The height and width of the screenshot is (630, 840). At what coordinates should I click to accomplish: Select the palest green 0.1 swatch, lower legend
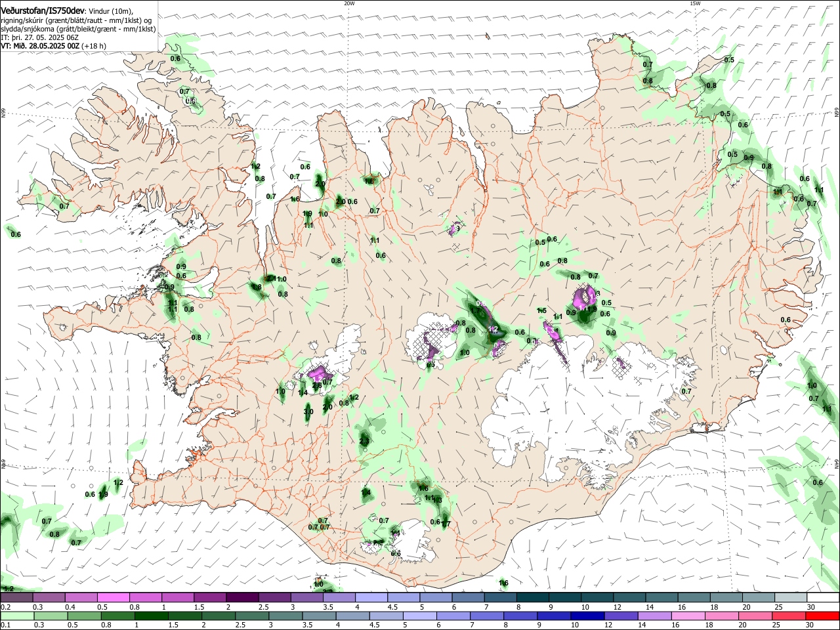16,616
